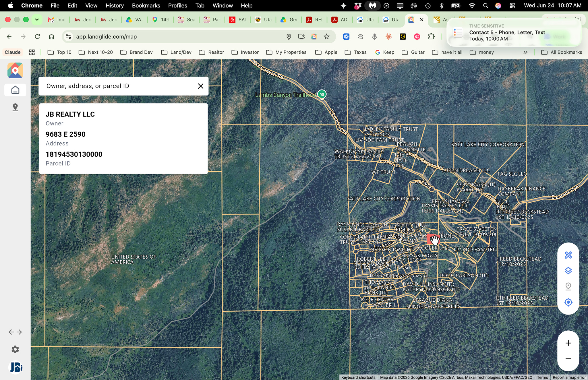
Task: Click Report a map error link
Action: (x=569, y=377)
